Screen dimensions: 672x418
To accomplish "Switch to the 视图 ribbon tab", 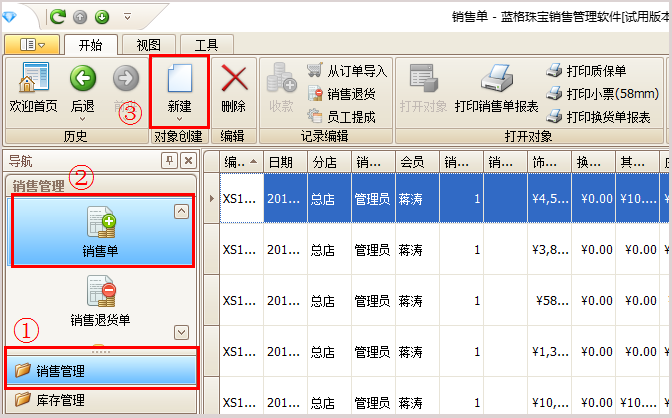I will pos(149,45).
